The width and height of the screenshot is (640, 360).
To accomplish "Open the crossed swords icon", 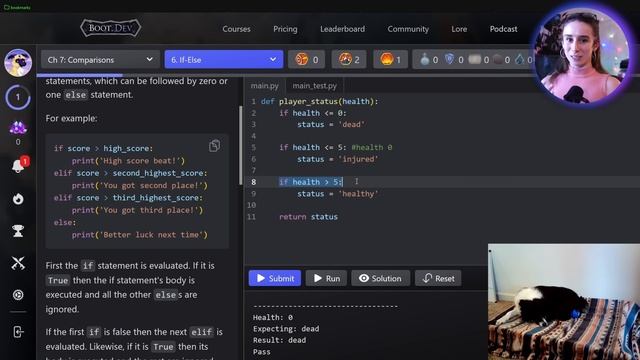I will pyautogui.click(x=18, y=263).
